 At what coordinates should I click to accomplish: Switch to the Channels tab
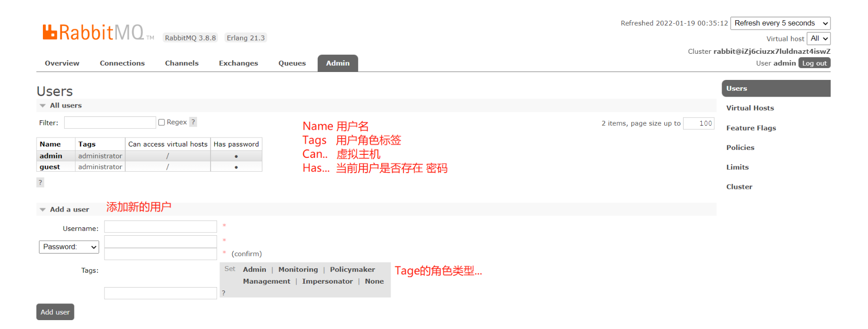tap(182, 63)
